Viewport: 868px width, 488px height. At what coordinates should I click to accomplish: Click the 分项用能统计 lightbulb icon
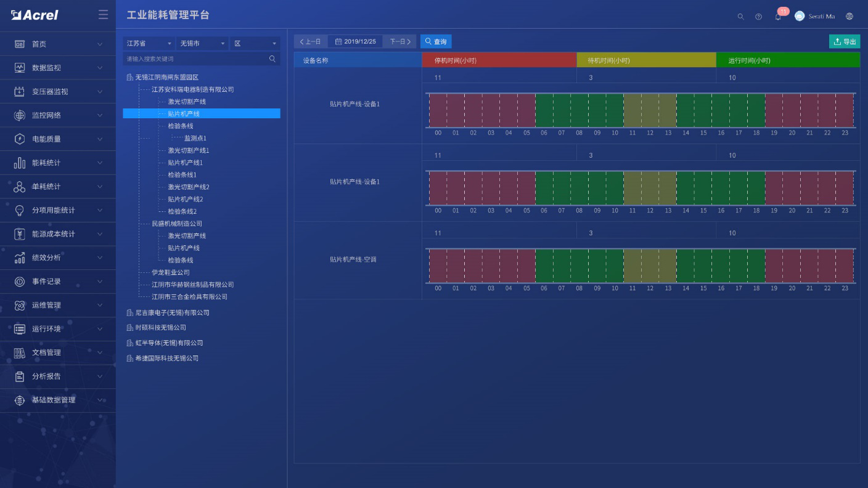pos(20,210)
